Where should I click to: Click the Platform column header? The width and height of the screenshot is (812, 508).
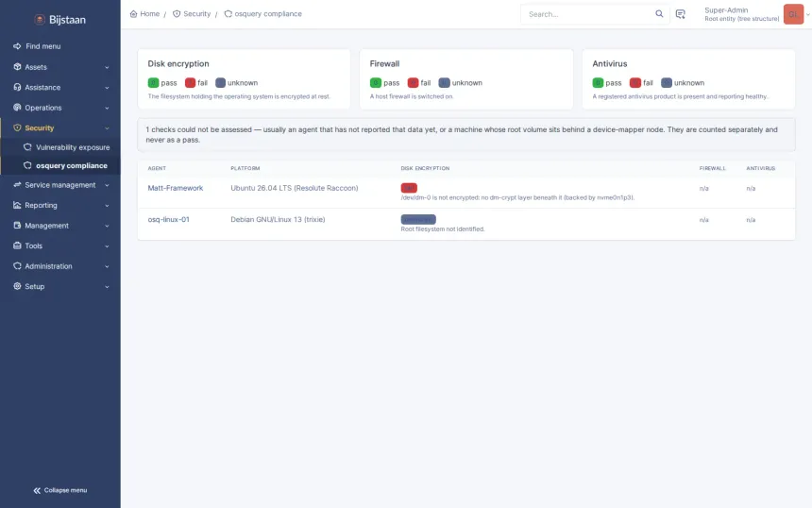245,168
